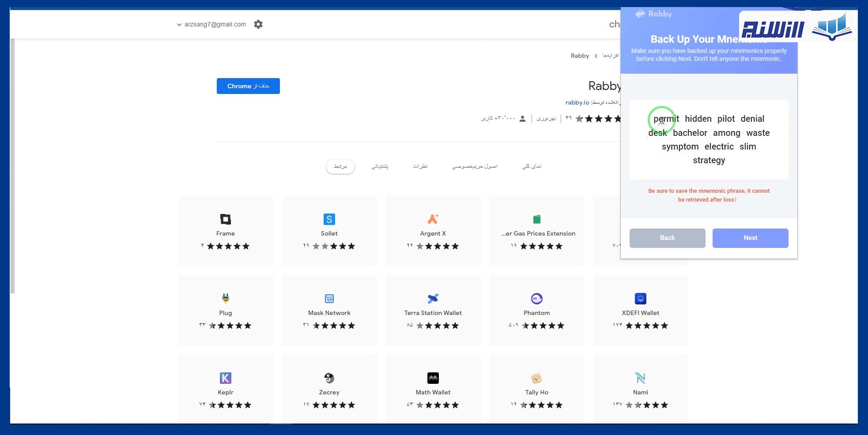
Task: Click the Tally Ho icon
Action: [x=537, y=378]
